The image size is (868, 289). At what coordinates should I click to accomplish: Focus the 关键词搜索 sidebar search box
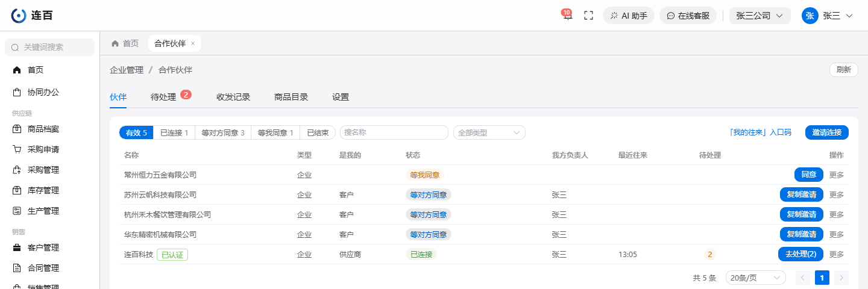click(x=49, y=47)
